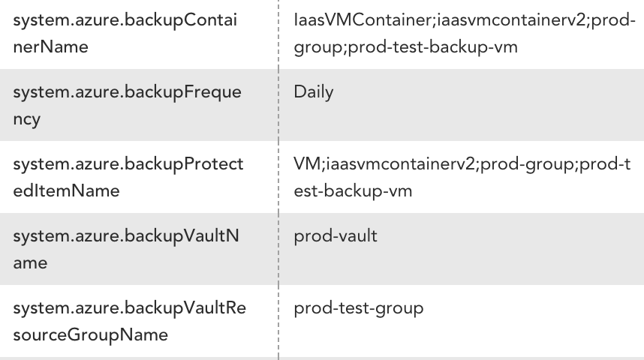Image resolution: width=644 pixels, height=360 pixels.
Task: Select the system.azure.backupVaultName property name
Action: tap(126, 249)
